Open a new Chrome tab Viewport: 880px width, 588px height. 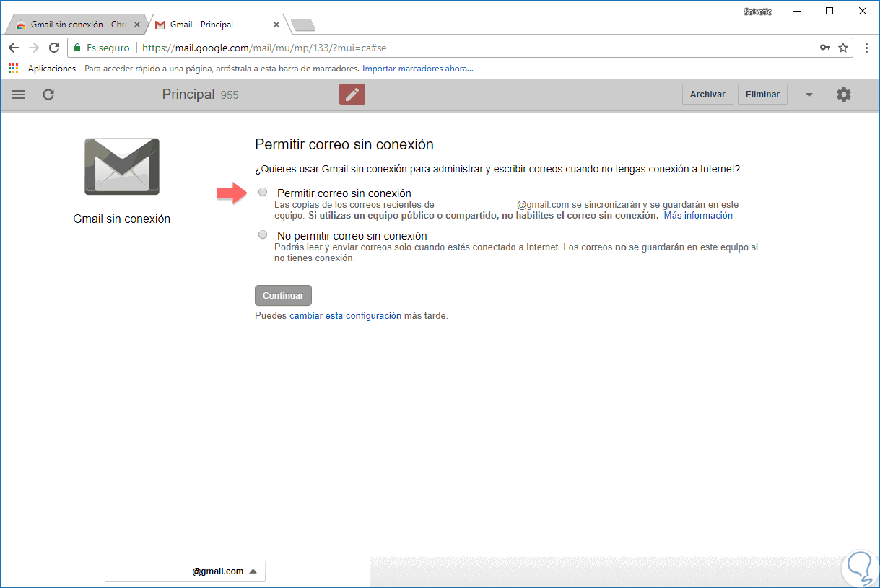click(303, 25)
